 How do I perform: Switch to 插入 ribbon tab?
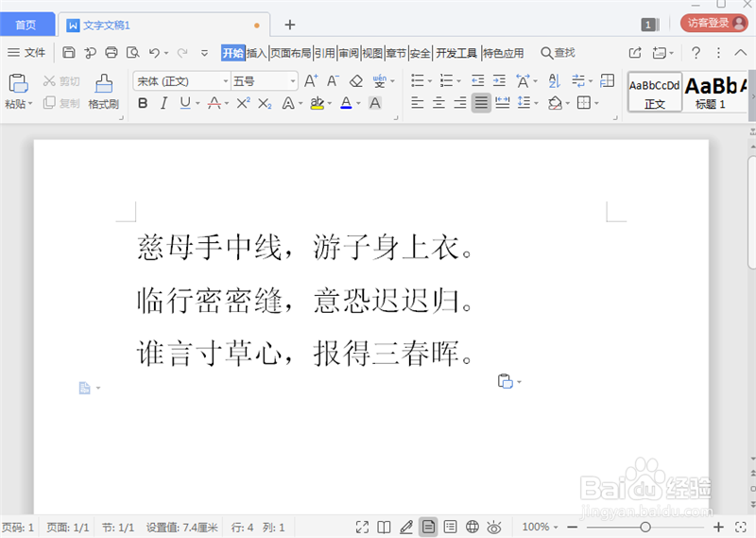pos(256,53)
